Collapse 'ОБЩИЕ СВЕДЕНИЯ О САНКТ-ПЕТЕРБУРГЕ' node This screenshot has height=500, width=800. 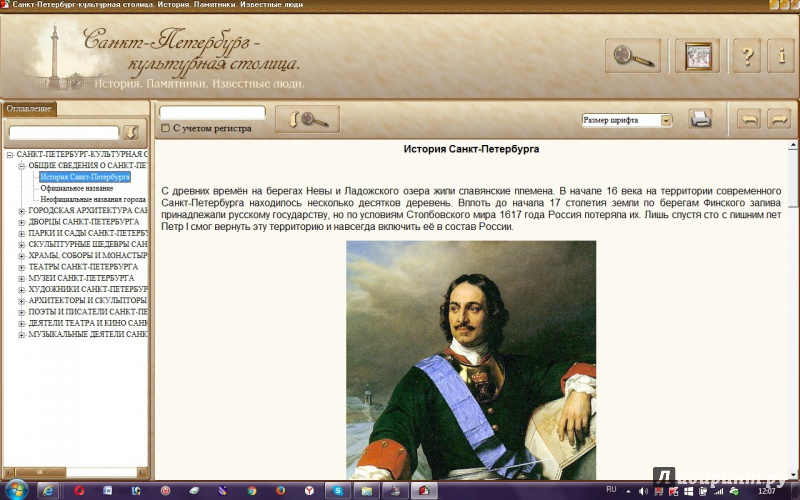point(21,166)
